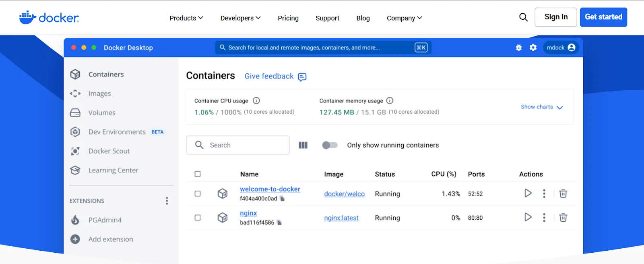Click the Container CPU usage info icon
The height and width of the screenshot is (264, 644).
click(x=256, y=100)
